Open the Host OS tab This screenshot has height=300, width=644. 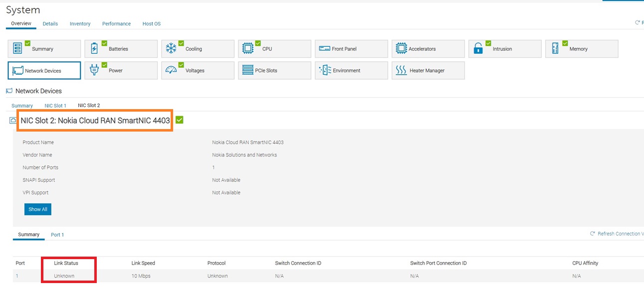[x=152, y=24]
